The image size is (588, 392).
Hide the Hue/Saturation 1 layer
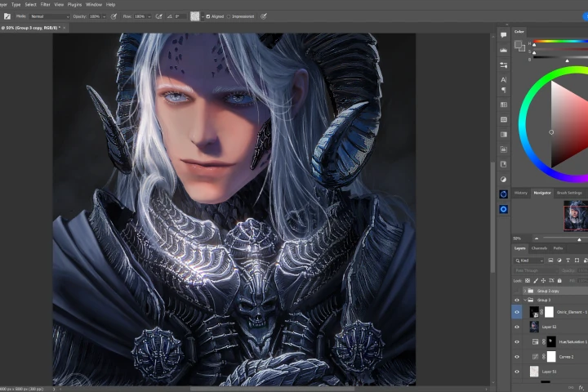coord(517,342)
